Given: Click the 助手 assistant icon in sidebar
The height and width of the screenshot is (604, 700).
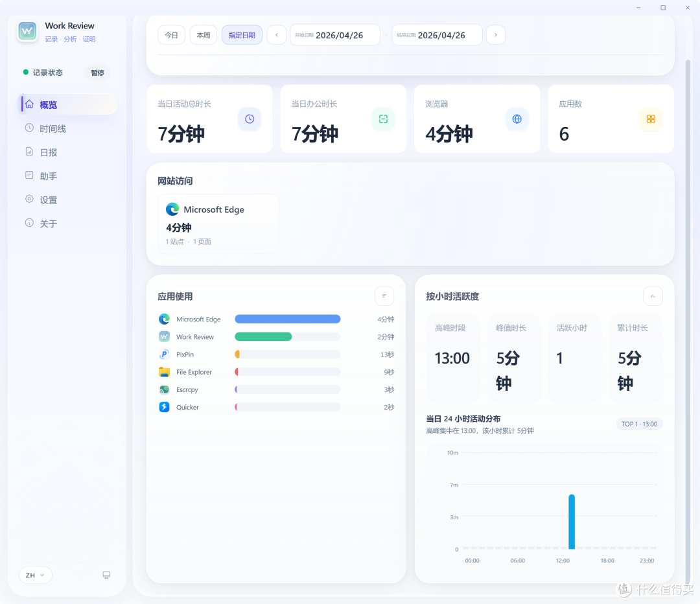Looking at the screenshot, I should (x=29, y=176).
